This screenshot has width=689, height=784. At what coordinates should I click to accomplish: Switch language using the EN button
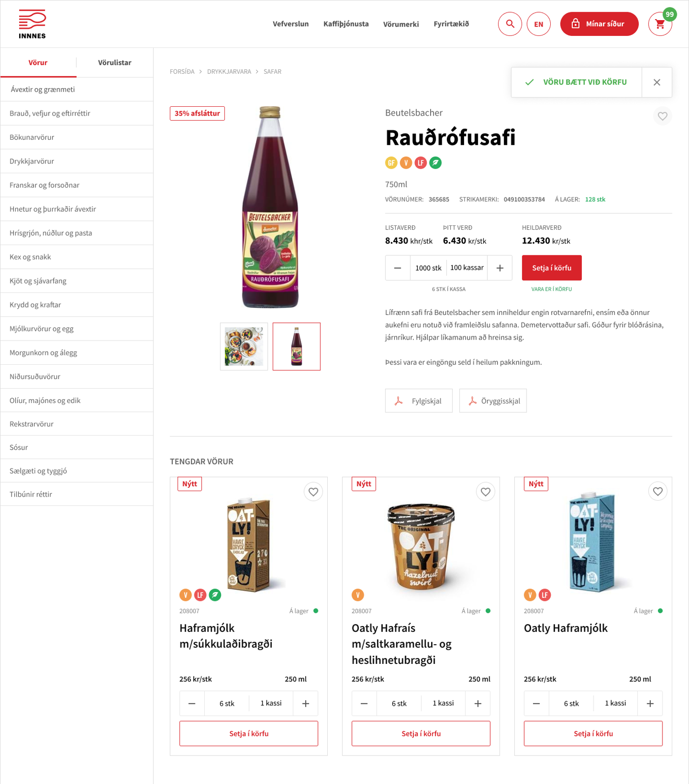pos(539,24)
